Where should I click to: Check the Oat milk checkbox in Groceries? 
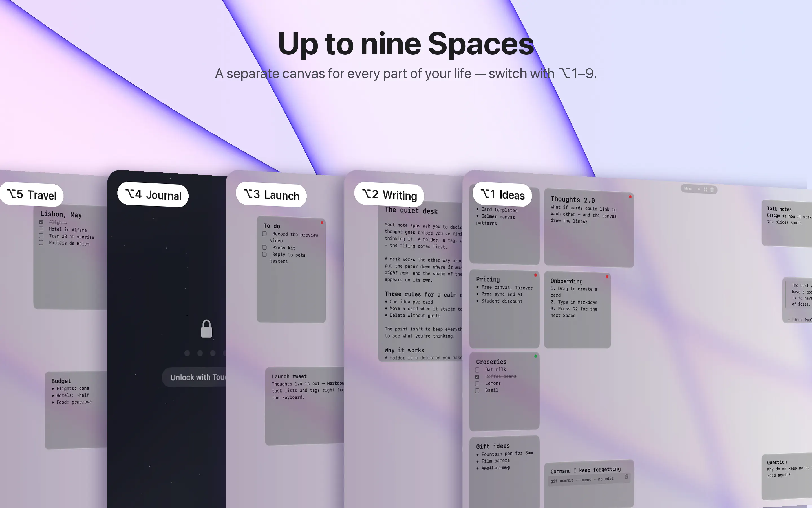point(477,370)
